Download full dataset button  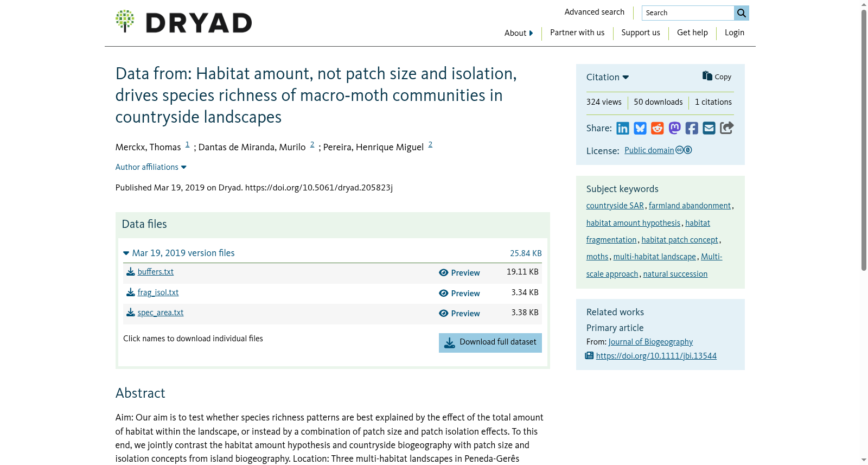tap(490, 343)
